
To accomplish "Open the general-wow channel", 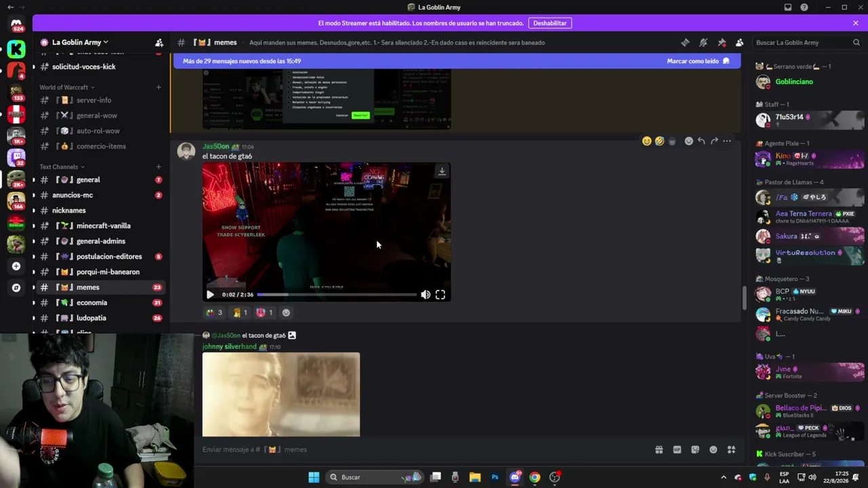I will pos(100,115).
